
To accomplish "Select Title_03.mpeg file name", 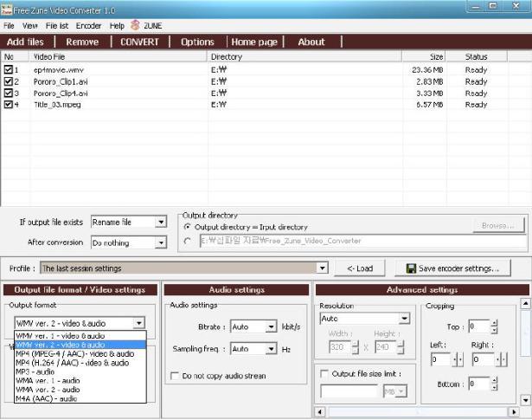I will click(57, 105).
